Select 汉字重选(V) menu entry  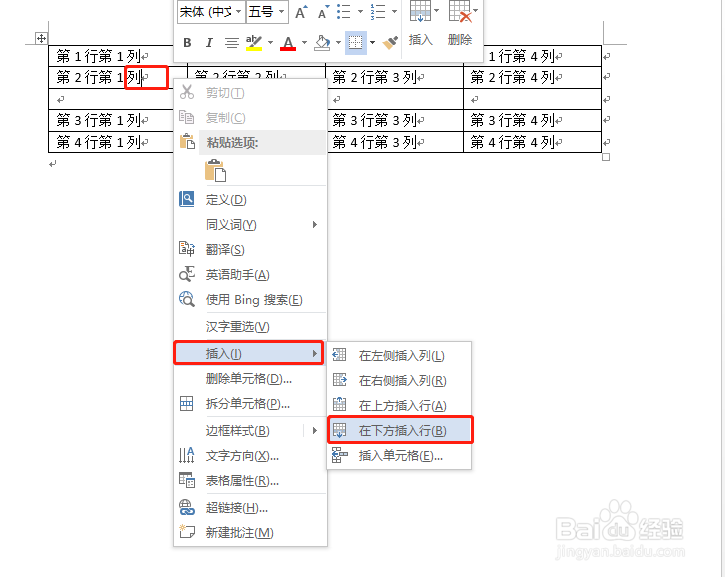click(x=251, y=327)
